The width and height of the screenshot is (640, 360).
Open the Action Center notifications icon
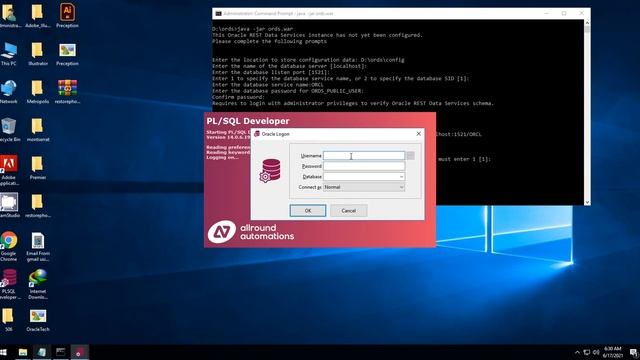pyautogui.click(x=633, y=352)
